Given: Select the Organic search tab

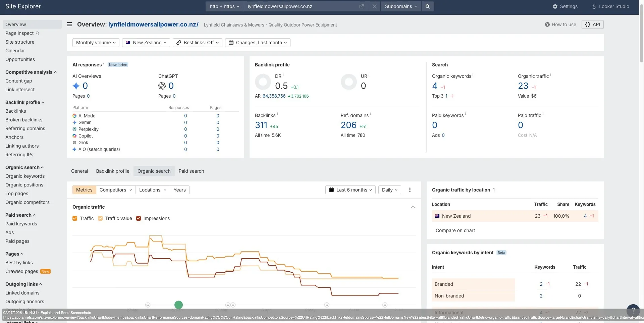Looking at the screenshot, I should tap(154, 171).
